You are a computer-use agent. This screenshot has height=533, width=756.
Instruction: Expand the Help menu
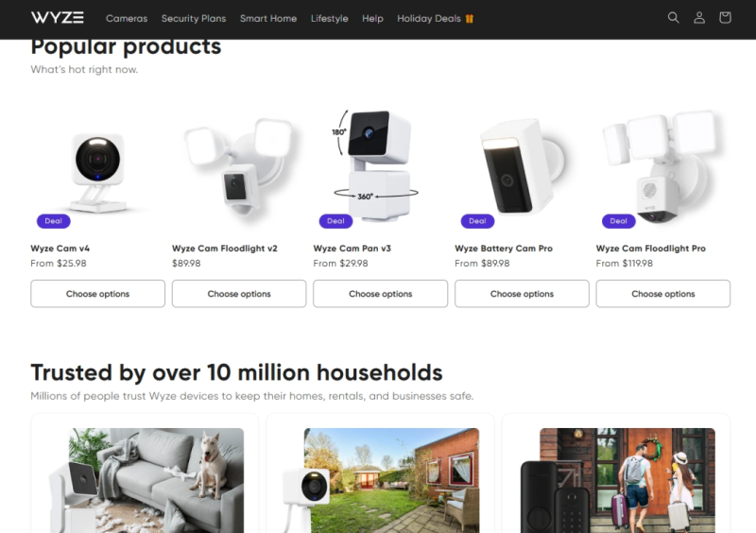pyautogui.click(x=372, y=18)
